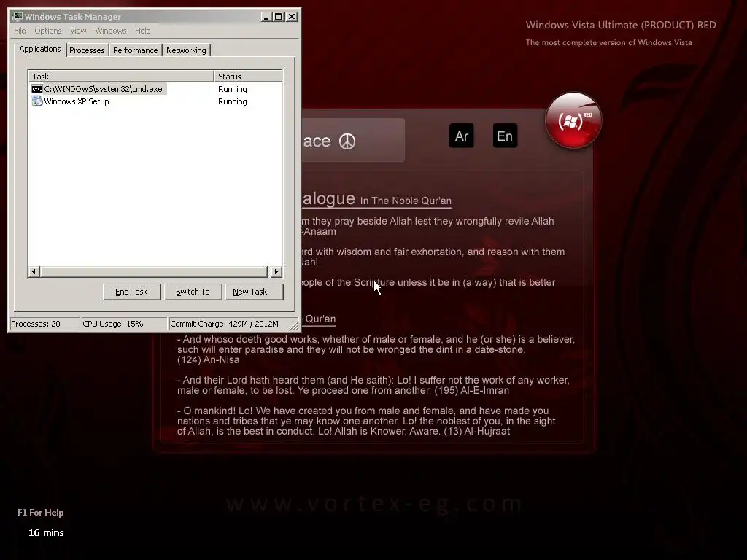This screenshot has width=747, height=560.
Task: Click the End Task button
Action: coord(131,292)
